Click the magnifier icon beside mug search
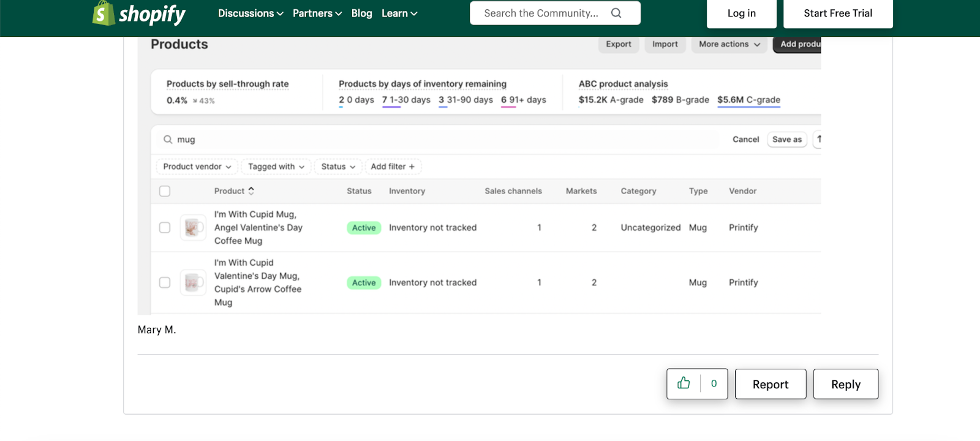This screenshot has height=441, width=980. (168, 140)
